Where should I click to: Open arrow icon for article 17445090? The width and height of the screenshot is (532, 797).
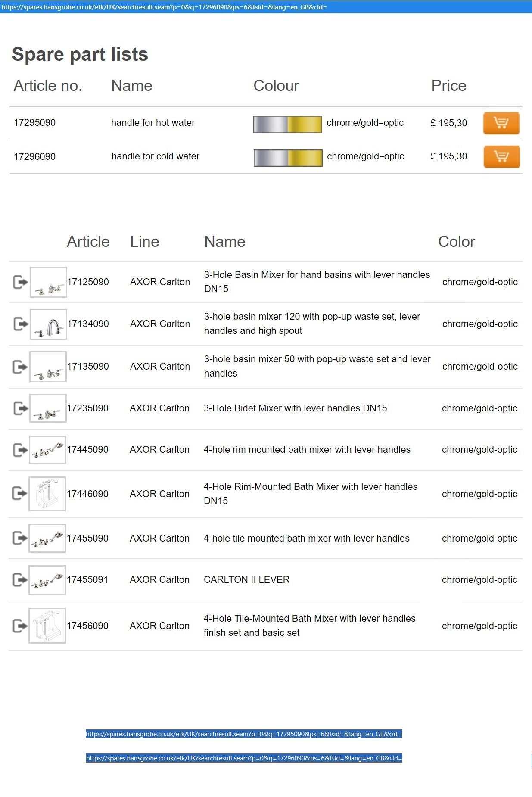click(20, 450)
